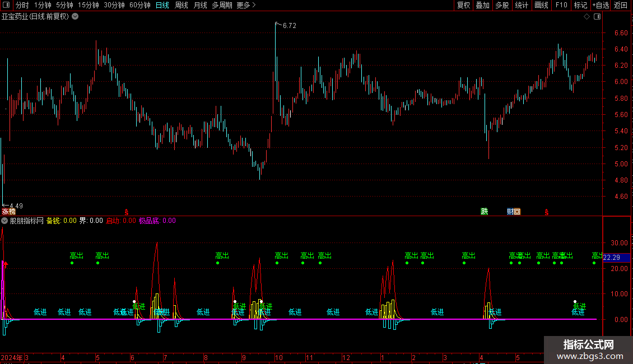Open dropdown next to 亚宝药业 title
This screenshot has height=364, width=633.
[x=75, y=17]
